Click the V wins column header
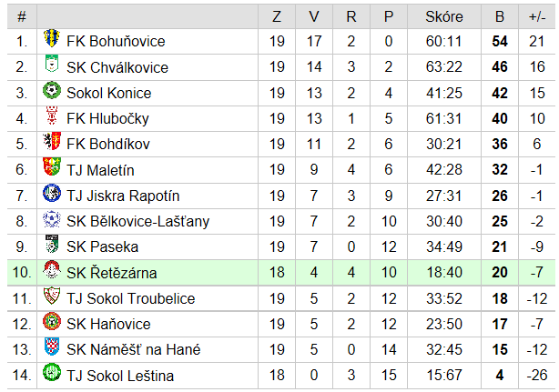559x392 pixels. [x=314, y=16]
